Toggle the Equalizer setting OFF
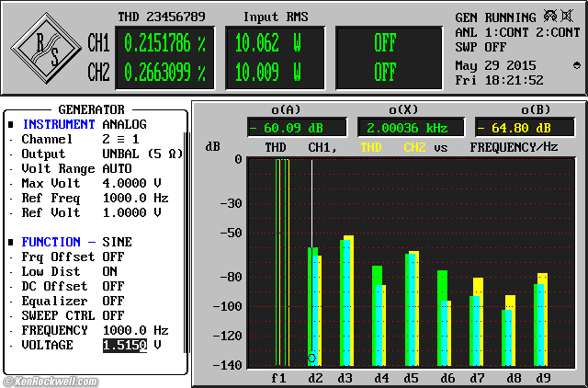The image size is (588, 388). pos(113,301)
